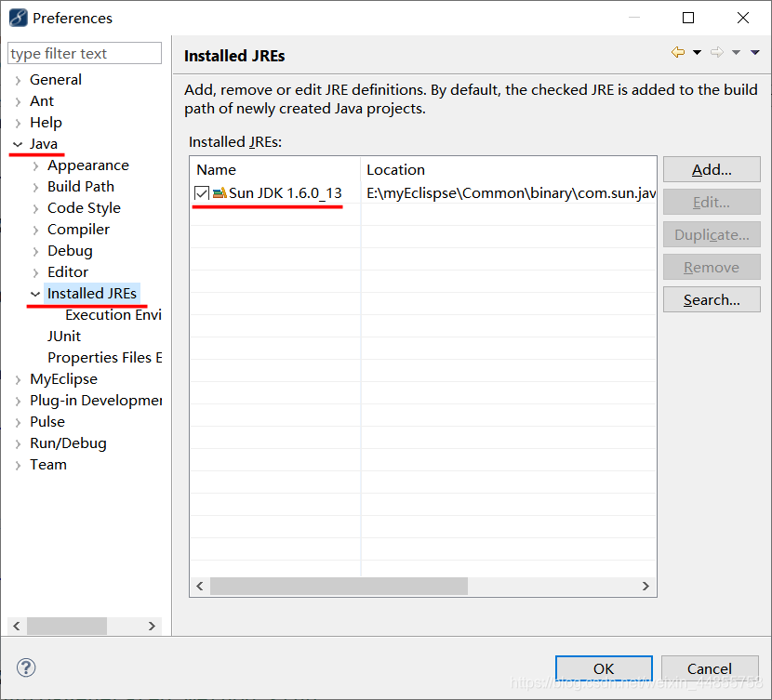
Task: Click the Name column header
Action: point(275,170)
